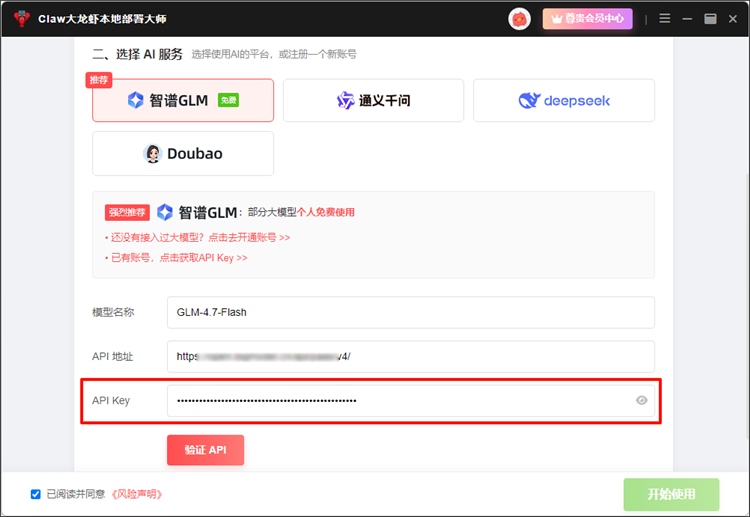Select the 通义千问 AI service card
Viewport: 750px width, 517px height.
point(373,100)
